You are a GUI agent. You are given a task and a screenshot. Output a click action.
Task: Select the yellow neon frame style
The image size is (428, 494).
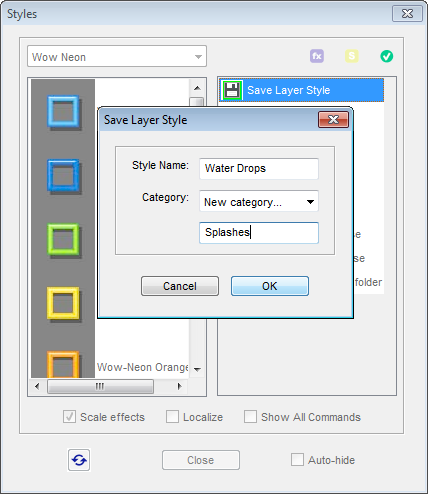63,303
